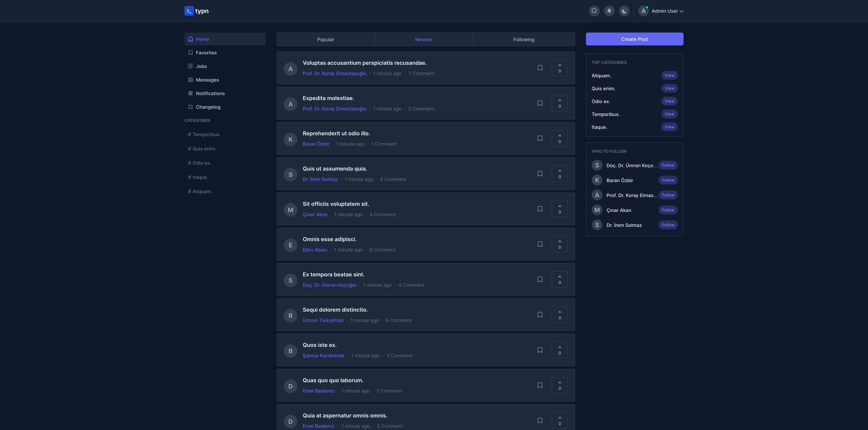Open the Changelog sidebar item
The image size is (868, 430).
tap(208, 107)
